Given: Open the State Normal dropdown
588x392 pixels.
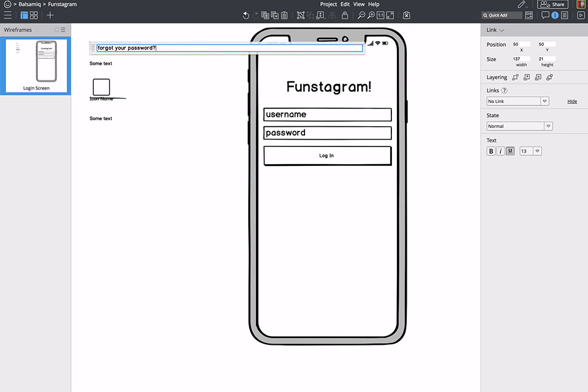Looking at the screenshot, I should point(519,126).
